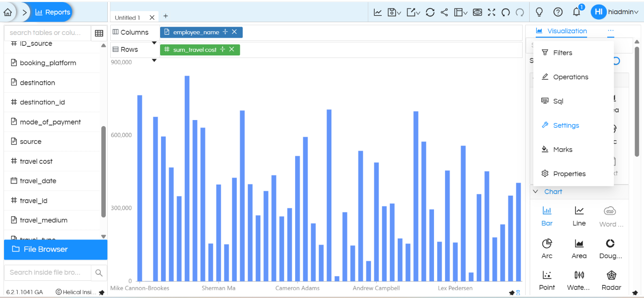Click the preview eye icon in toolbar
Screen dimensions: 644x298
coord(477,12)
